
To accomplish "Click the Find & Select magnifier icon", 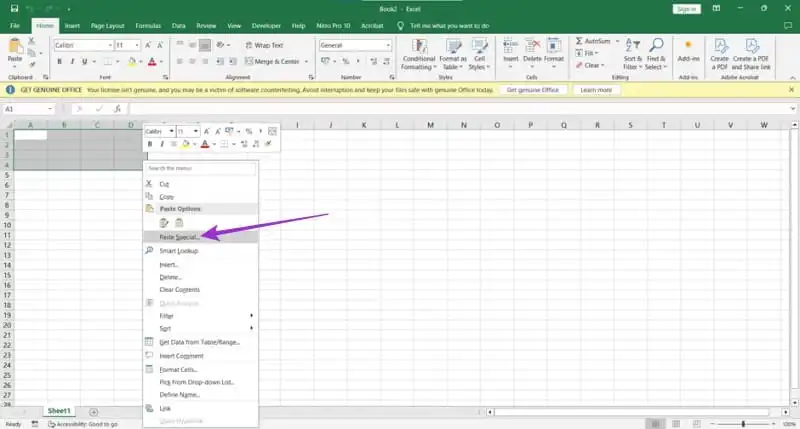I will pyautogui.click(x=656, y=47).
